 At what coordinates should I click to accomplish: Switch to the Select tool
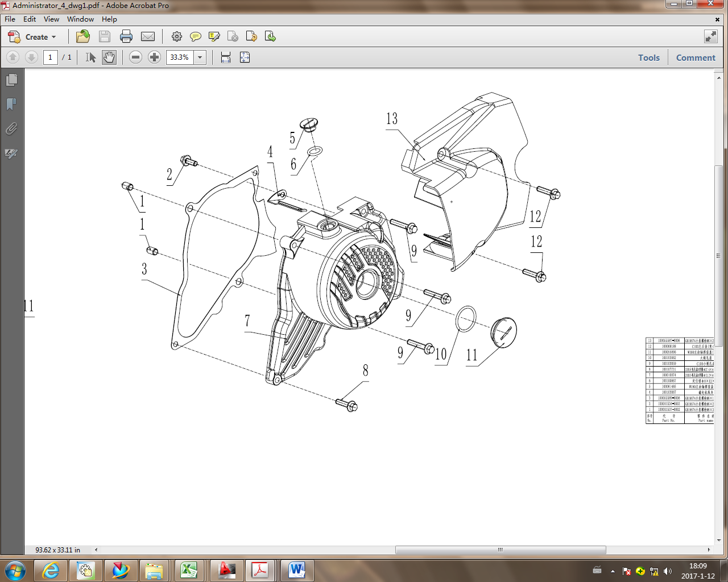tap(89, 57)
